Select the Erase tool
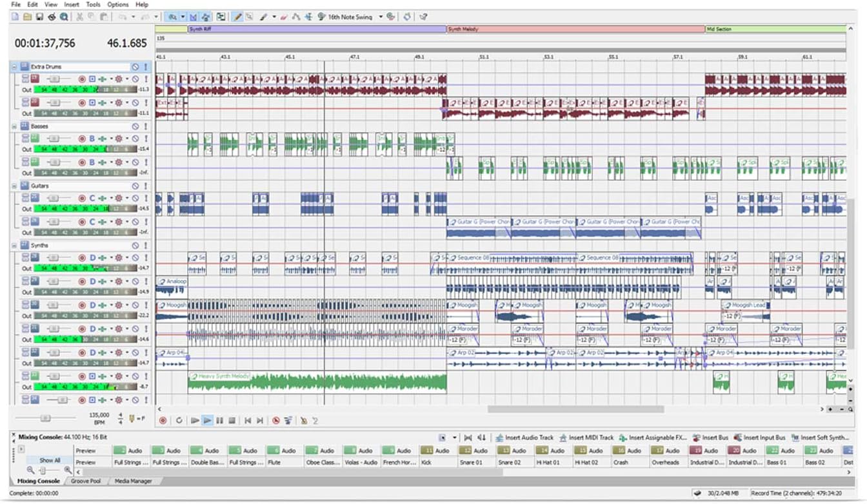Viewport: 867px width, 504px height. pyautogui.click(x=283, y=17)
